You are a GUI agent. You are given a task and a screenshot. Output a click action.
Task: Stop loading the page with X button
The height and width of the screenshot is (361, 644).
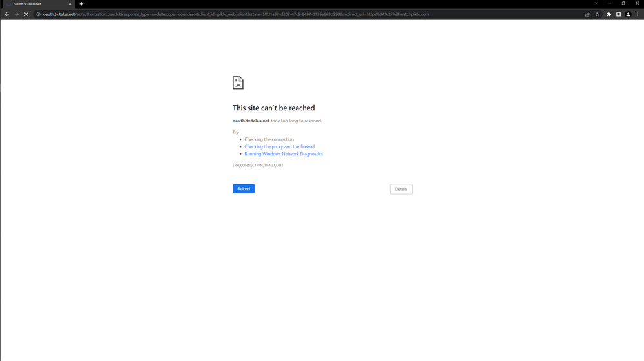pyautogui.click(x=26, y=14)
